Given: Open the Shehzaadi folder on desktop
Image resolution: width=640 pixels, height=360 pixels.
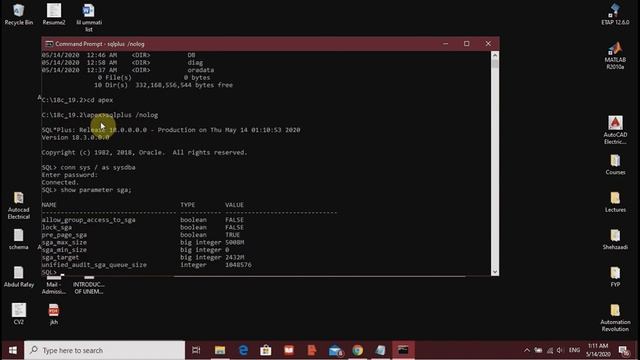Looking at the screenshot, I should tap(615, 240).
